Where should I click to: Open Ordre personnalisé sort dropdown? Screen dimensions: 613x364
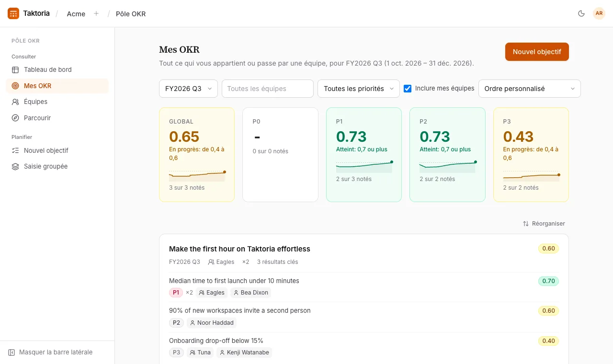click(x=530, y=89)
